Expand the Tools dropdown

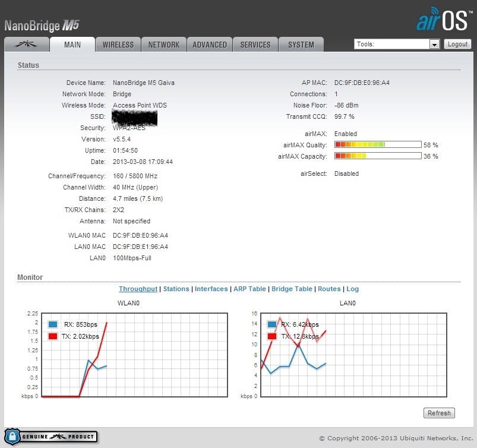397,44
